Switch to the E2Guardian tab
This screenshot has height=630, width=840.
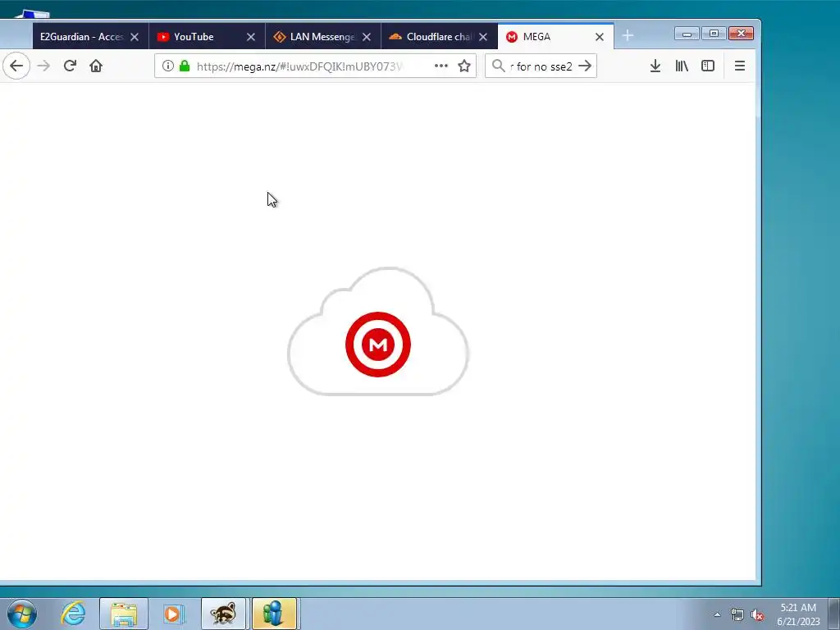81,36
